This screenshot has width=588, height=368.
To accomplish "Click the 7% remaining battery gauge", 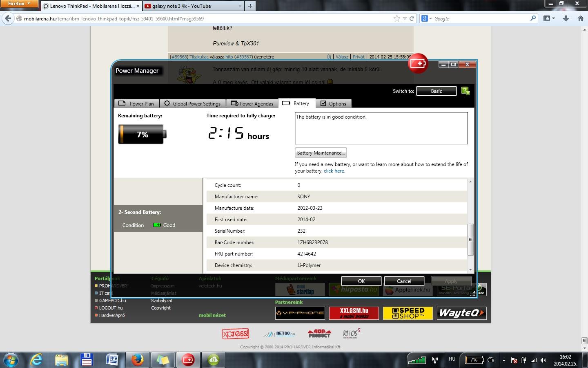I will pos(143,134).
